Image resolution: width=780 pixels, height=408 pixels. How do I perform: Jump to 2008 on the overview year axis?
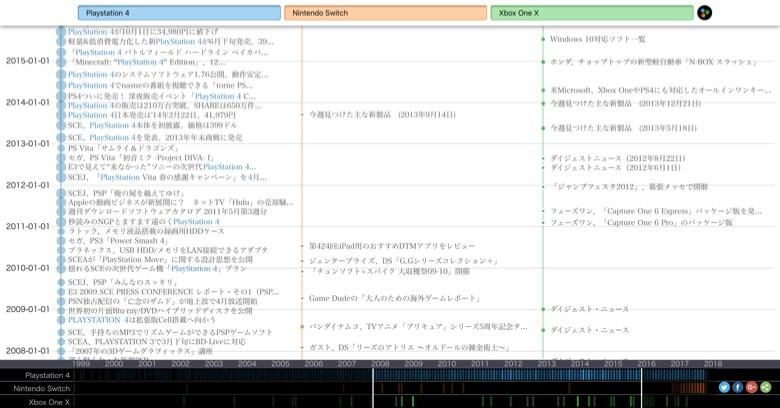click(381, 364)
